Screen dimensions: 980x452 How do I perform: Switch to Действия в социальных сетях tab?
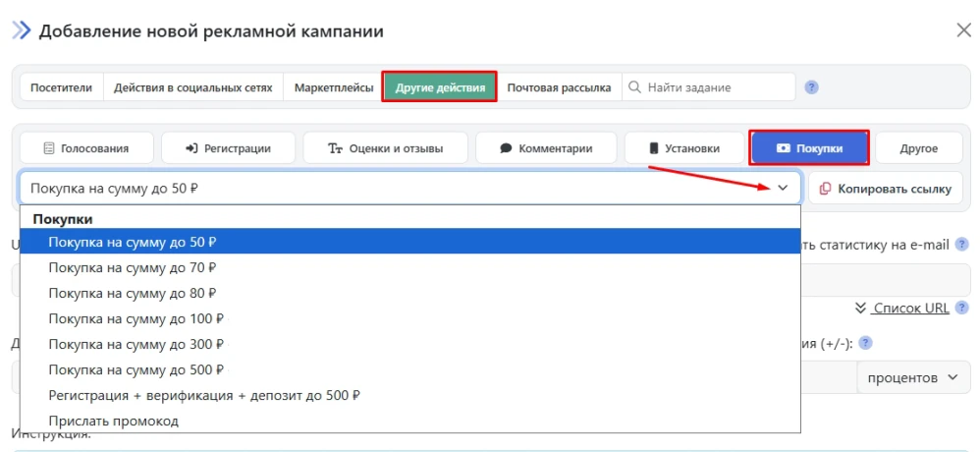193,87
